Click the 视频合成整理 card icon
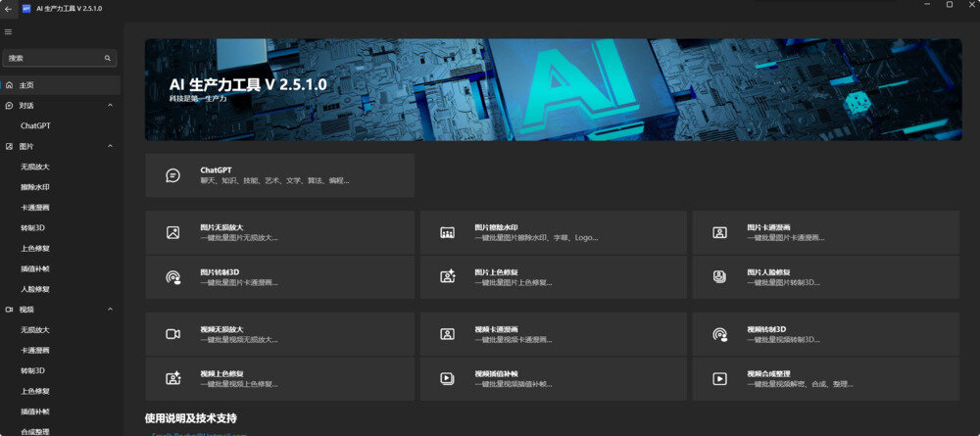Image resolution: width=980 pixels, height=436 pixels. tap(719, 378)
